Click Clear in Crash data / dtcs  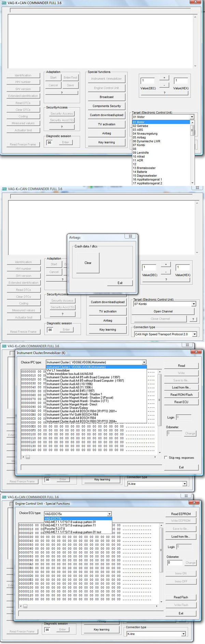(88, 263)
